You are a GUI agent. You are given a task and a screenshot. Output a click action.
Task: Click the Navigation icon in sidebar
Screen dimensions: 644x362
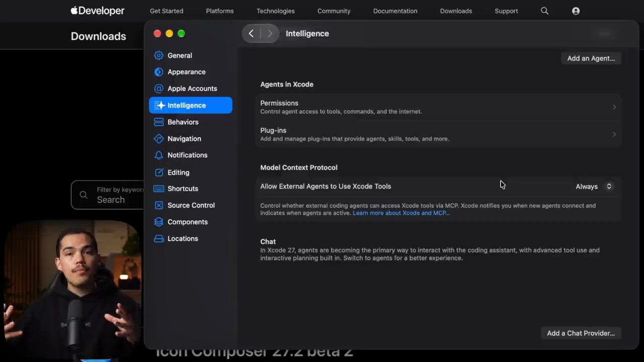click(159, 138)
